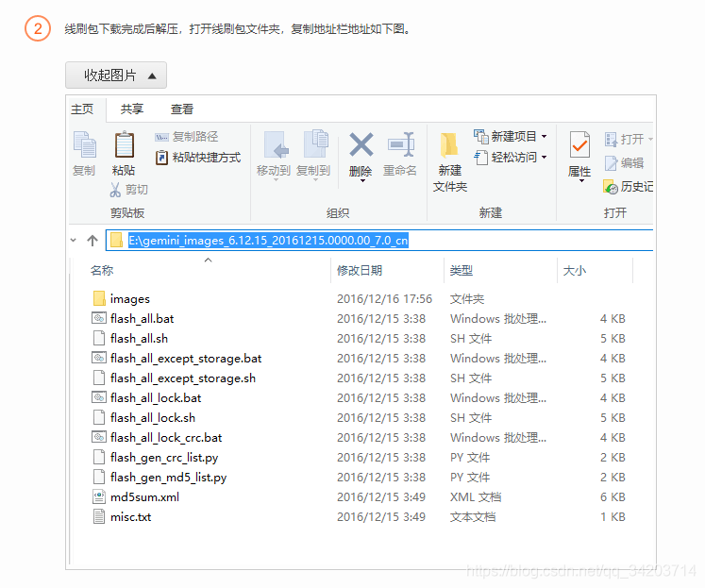Click the Copy to icon
705x588 pixels.
[316, 144]
